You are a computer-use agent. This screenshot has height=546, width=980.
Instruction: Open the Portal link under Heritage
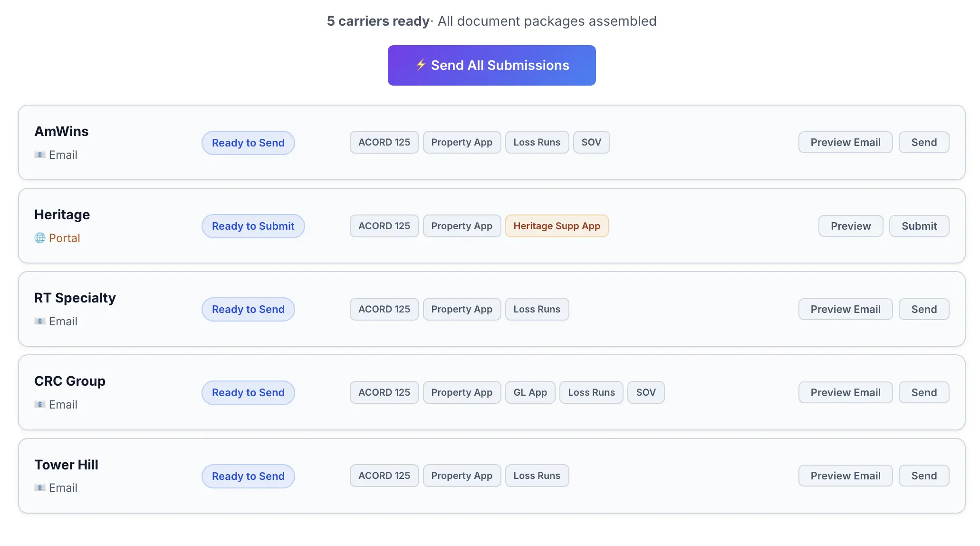64,238
